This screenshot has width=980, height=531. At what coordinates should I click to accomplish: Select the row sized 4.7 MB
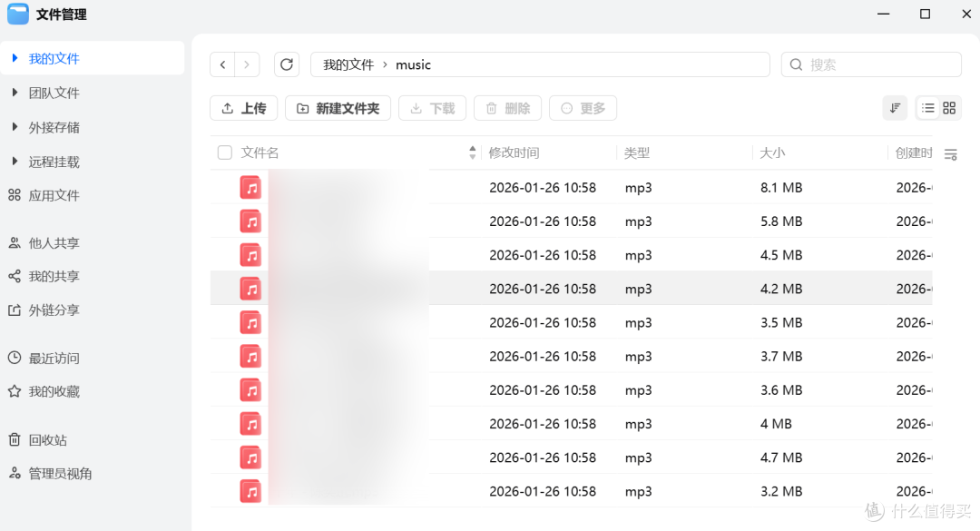pos(572,457)
